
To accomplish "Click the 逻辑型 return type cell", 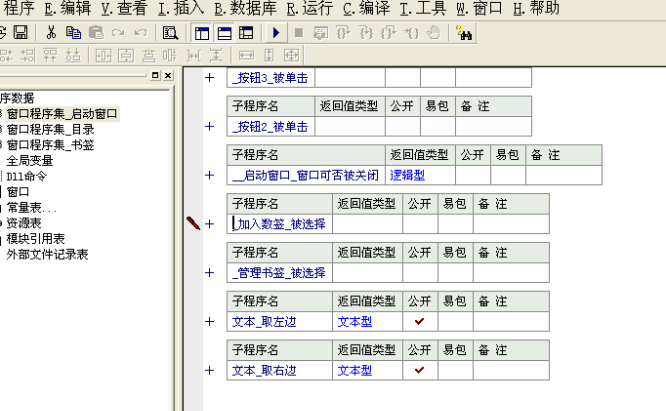I will tap(420, 175).
